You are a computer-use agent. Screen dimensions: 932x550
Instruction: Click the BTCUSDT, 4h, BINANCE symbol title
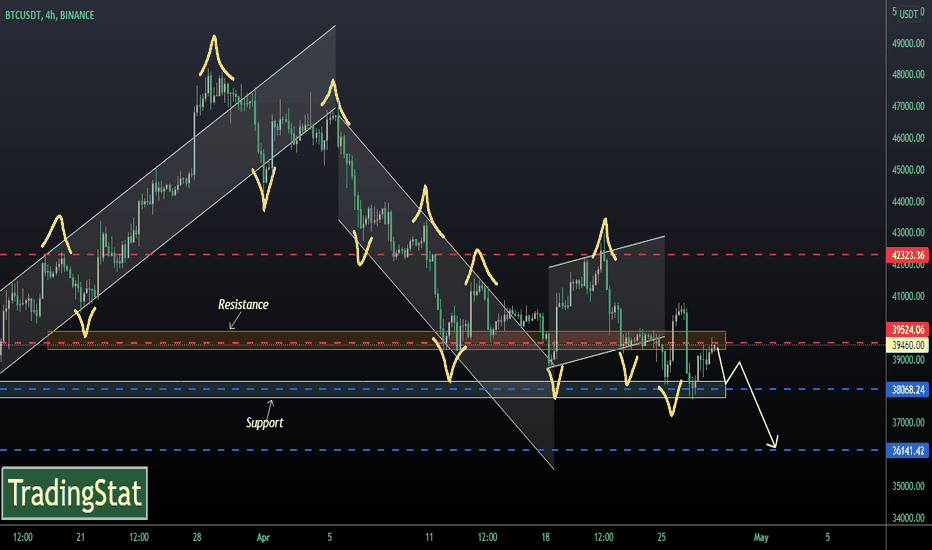click(49, 15)
